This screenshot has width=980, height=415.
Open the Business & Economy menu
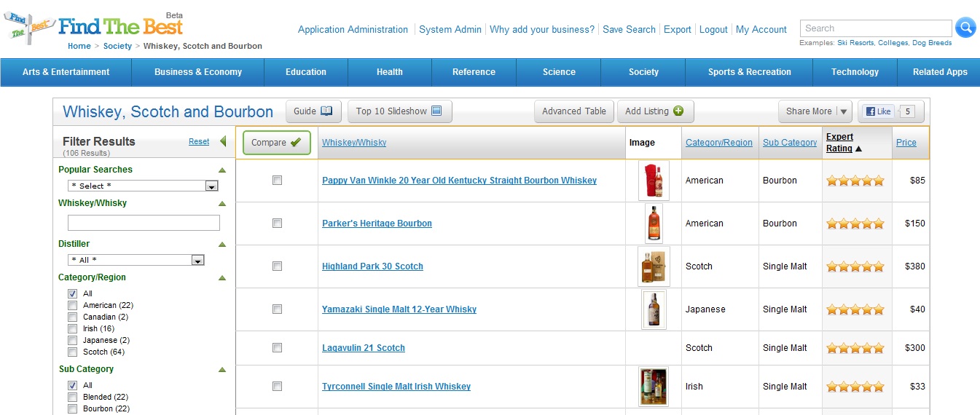point(198,72)
